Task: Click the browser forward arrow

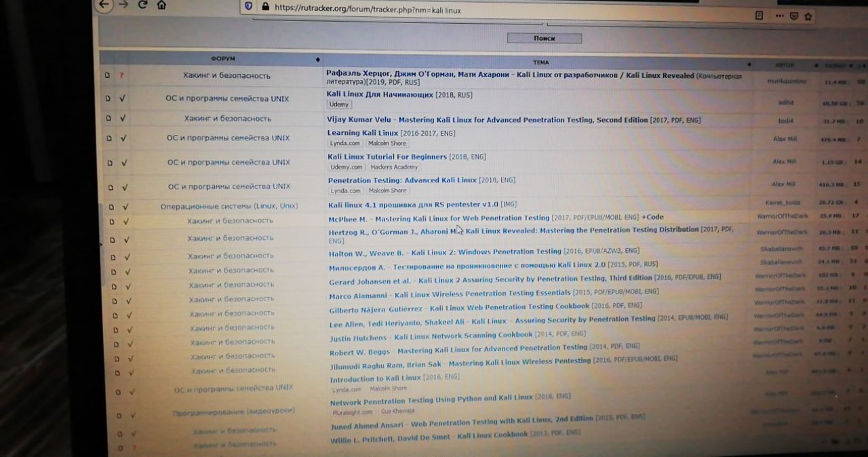Action: pos(123,4)
